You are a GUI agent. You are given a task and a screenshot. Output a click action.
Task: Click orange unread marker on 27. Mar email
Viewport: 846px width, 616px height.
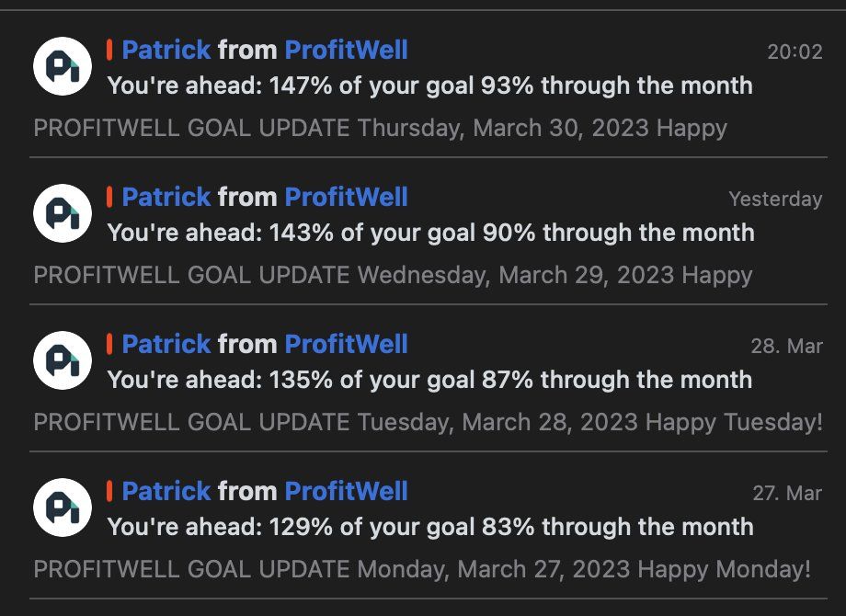tap(109, 491)
